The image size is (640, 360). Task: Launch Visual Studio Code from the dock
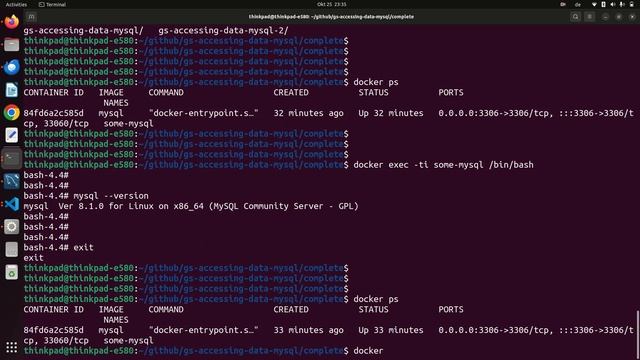tap(11, 204)
